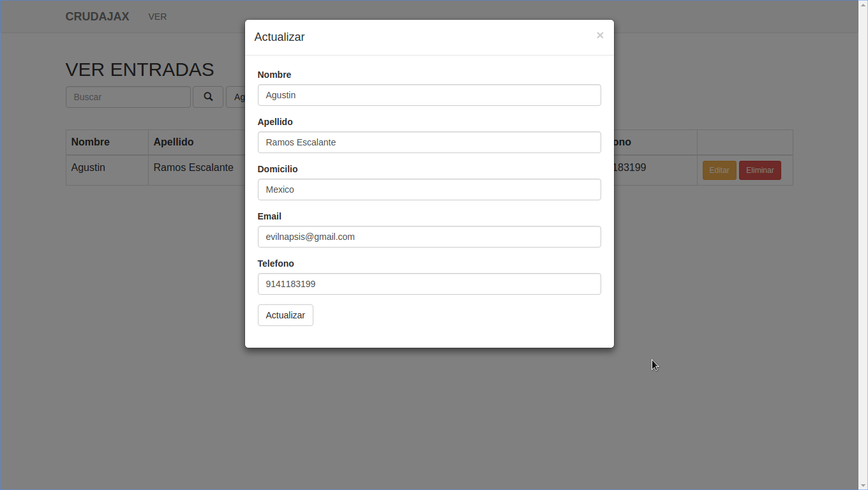
Task: Focus the Domicilio field showing Mexico
Action: pyautogui.click(x=429, y=189)
